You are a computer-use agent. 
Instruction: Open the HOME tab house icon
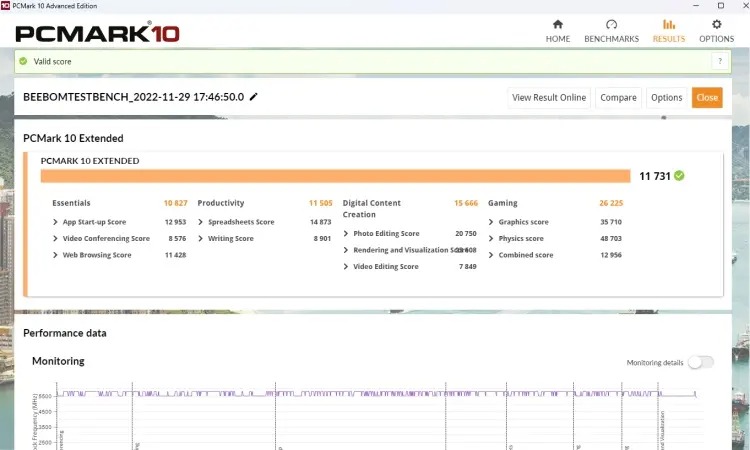click(x=558, y=24)
